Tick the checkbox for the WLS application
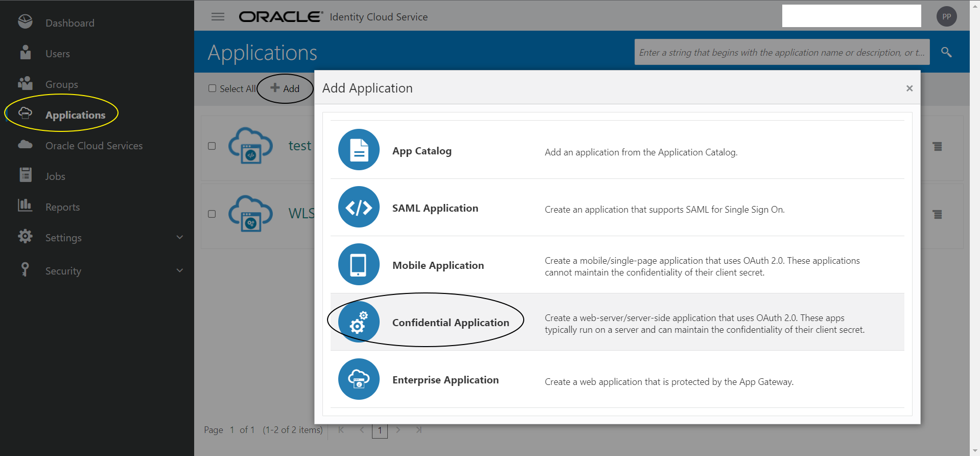This screenshot has width=980, height=456. pos(212,214)
